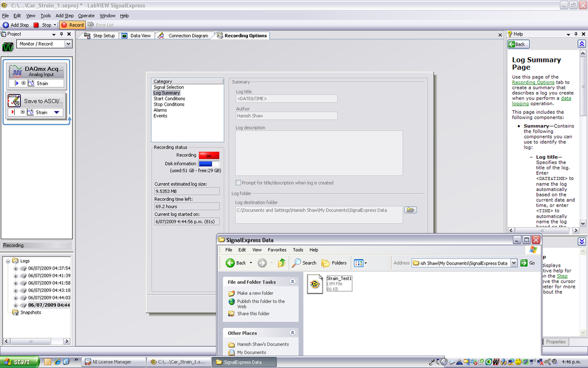The height and width of the screenshot is (368, 588).
Task: Select log 06/07/2009 04:43:18
Action: pos(49,290)
